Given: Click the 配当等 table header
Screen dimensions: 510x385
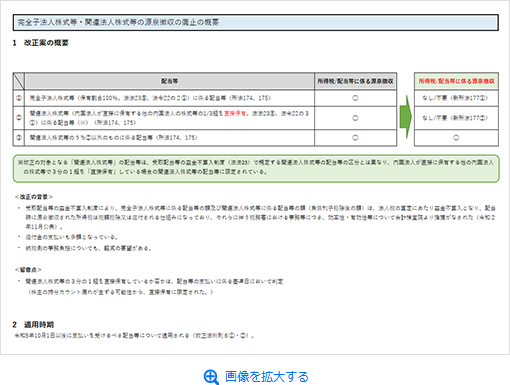Looking at the screenshot, I should (x=170, y=81).
